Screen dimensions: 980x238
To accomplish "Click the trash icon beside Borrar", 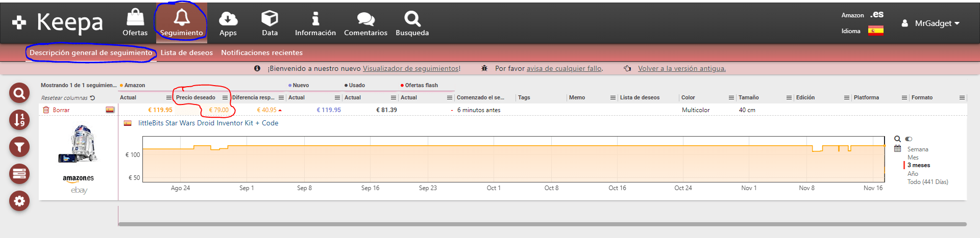I will [46, 110].
